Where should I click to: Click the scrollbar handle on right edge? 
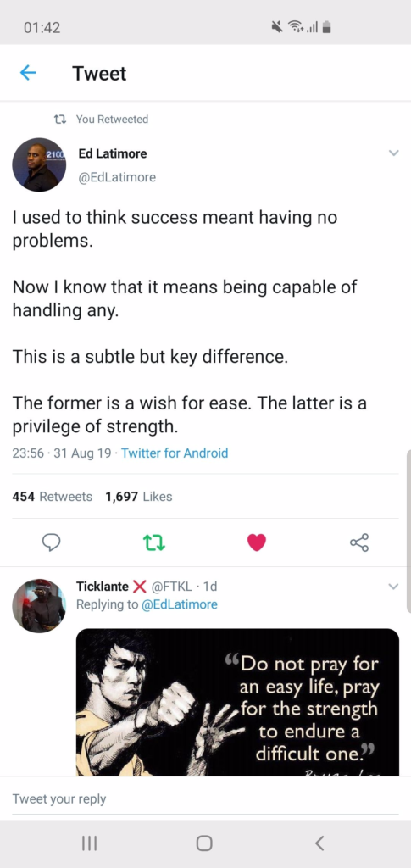408,531
